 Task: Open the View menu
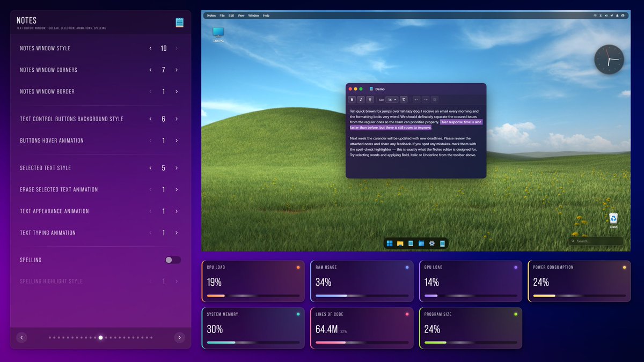(x=241, y=16)
